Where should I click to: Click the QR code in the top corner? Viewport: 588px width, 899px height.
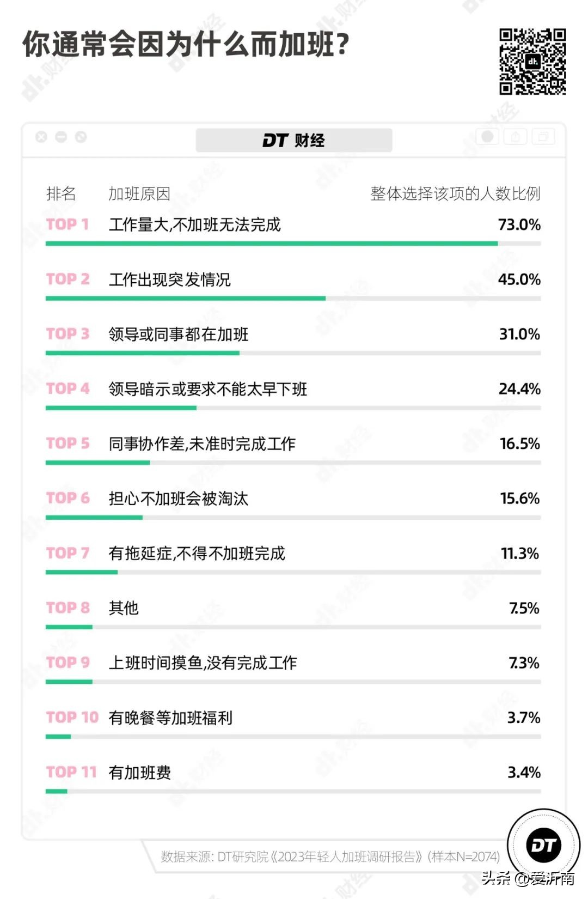click(x=532, y=62)
